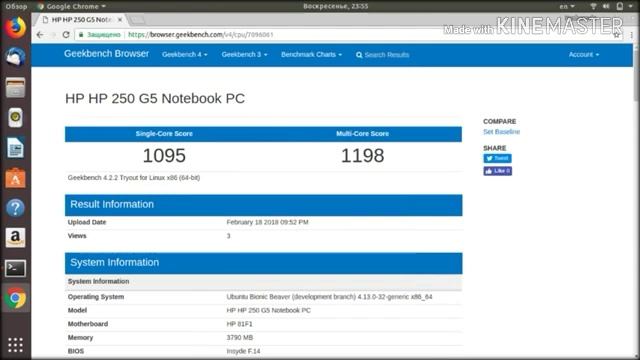Open Amazon launcher in the dock

tap(16, 238)
